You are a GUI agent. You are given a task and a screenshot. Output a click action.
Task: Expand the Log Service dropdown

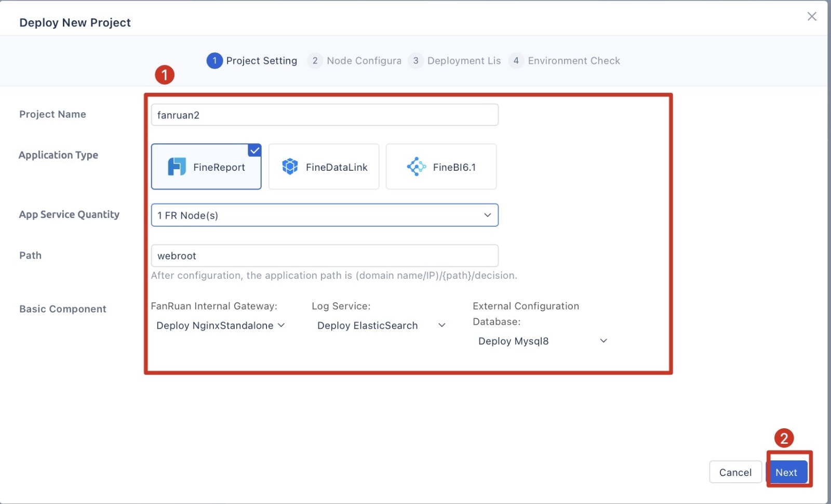381,325
